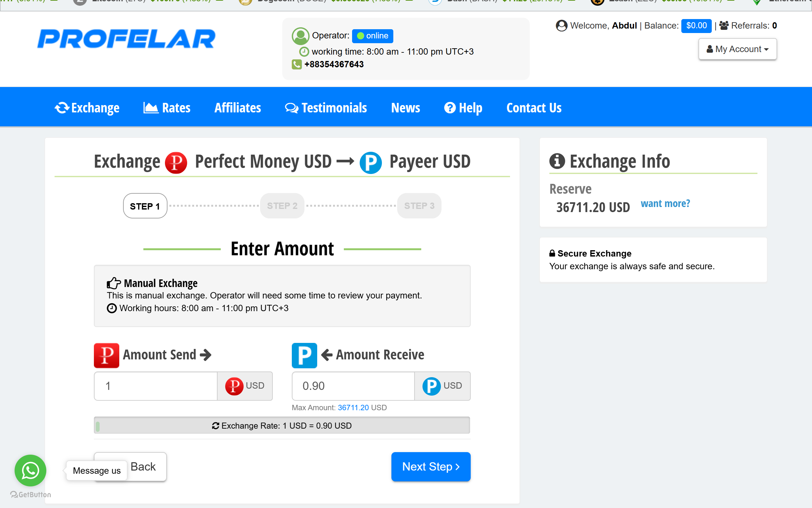Click the Manual Exchange pointing hand icon

pos(114,283)
